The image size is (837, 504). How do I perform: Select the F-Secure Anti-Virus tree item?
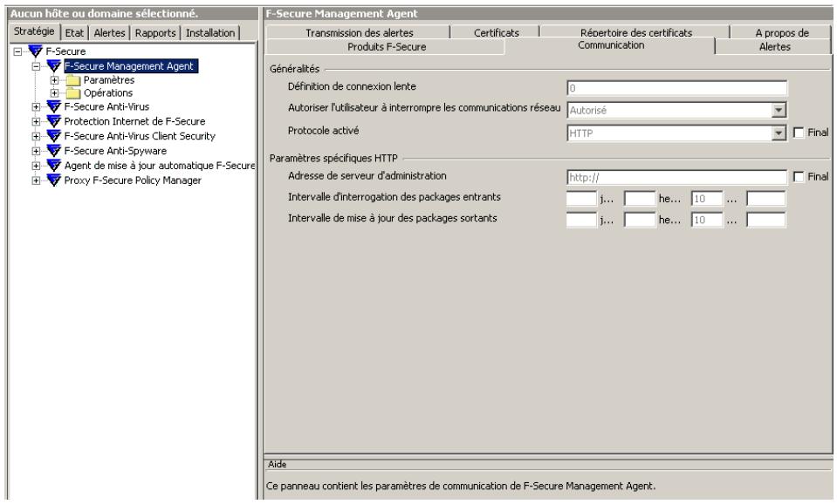click(106, 106)
